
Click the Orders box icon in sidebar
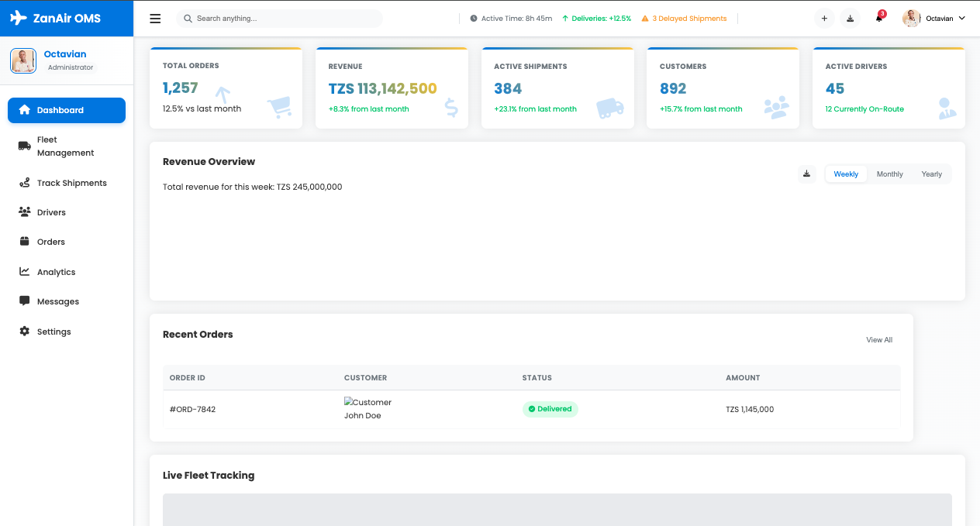coord(24,242)
